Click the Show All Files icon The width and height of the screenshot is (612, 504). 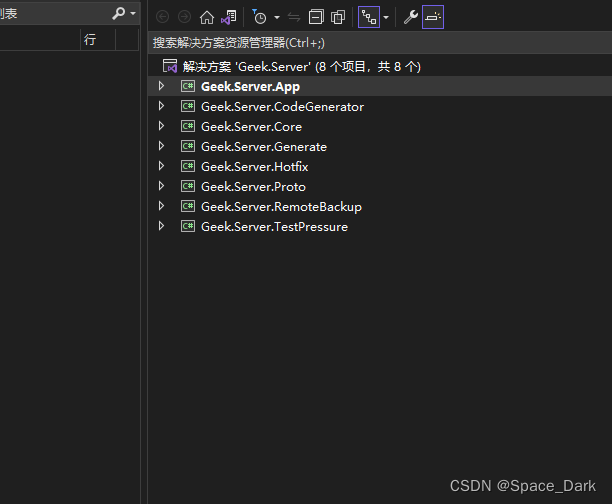coord(338,17)
